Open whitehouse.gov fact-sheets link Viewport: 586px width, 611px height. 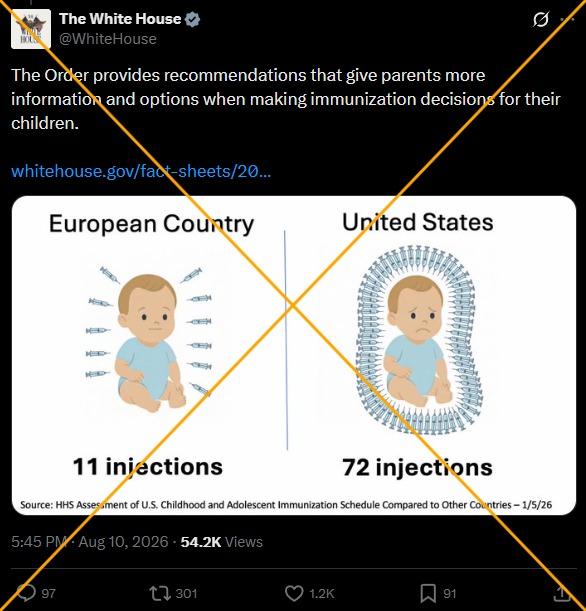141,171
